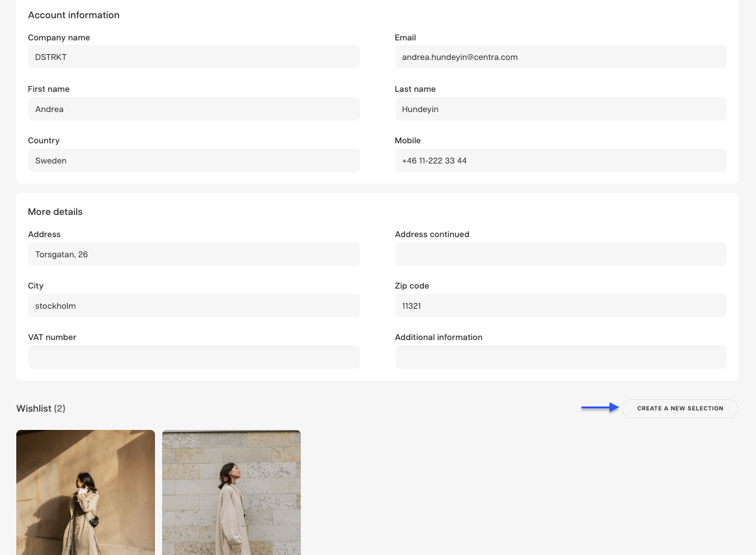Click the Company name field containing DSTRKT
The width and height of the screenshot is (756, 555).
(193, 57)
